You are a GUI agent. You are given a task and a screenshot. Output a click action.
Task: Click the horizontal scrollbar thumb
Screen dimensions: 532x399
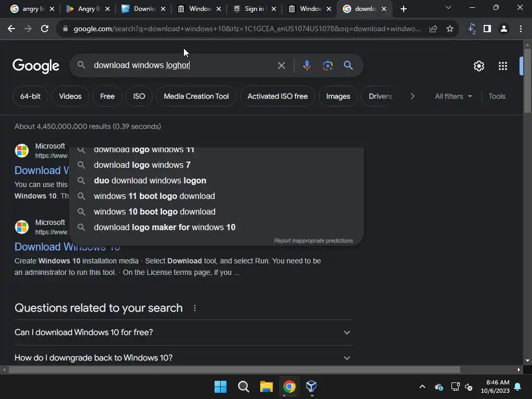pos(234,369)
